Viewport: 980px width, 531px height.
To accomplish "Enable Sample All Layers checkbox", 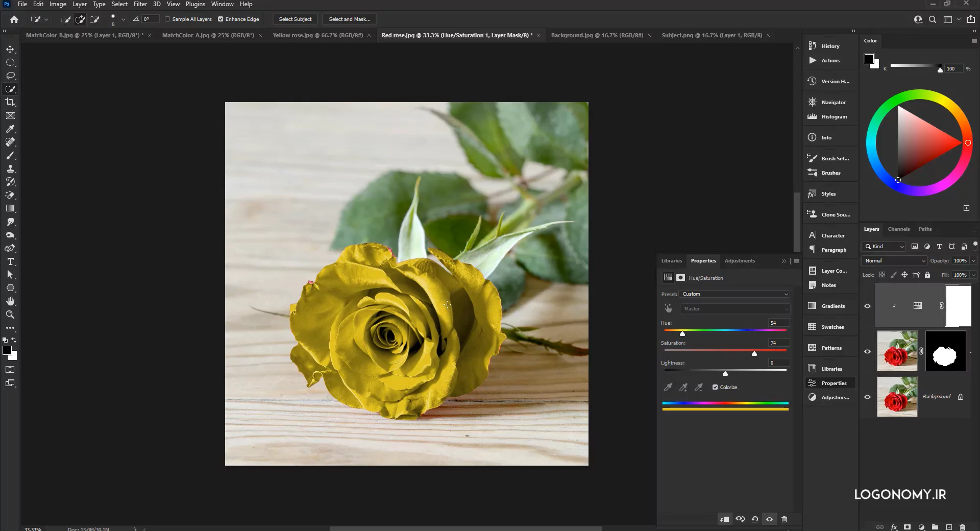I will [x=167, y=19].
